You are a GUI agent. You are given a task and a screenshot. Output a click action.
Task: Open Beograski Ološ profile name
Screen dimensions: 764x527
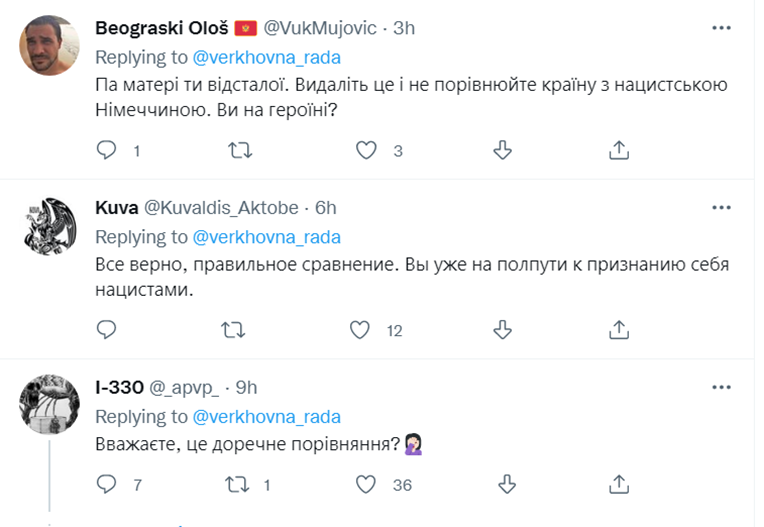pyautogui.click(x=156, y=28)
